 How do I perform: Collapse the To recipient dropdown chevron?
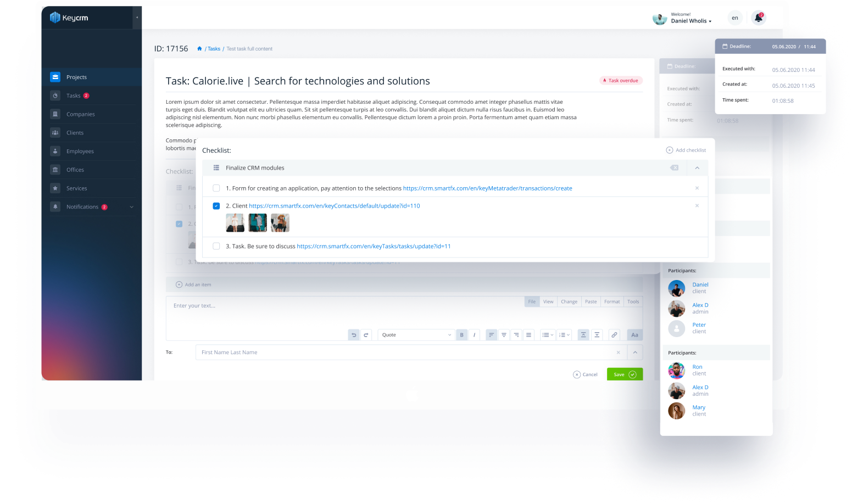coord(635,352)
